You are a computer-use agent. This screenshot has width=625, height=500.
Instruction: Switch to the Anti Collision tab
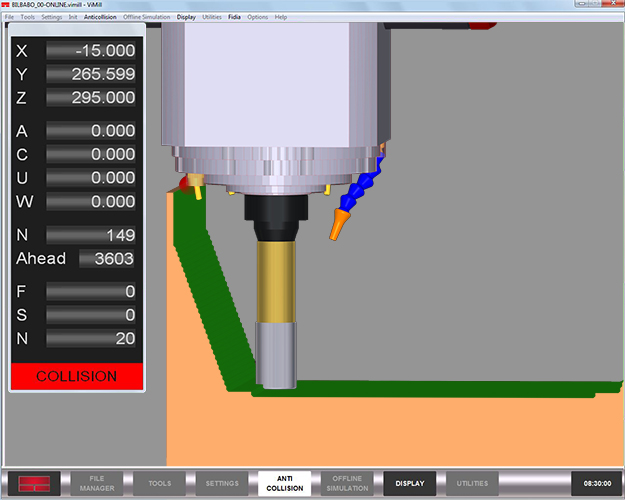coord(284,484)
